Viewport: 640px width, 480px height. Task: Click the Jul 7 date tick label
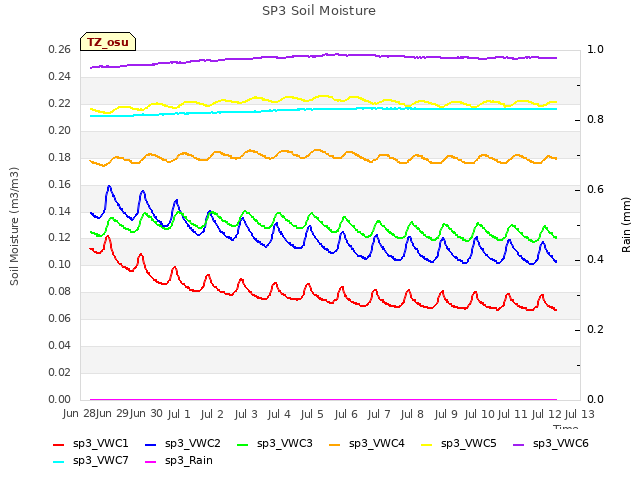tap(379, 414)
